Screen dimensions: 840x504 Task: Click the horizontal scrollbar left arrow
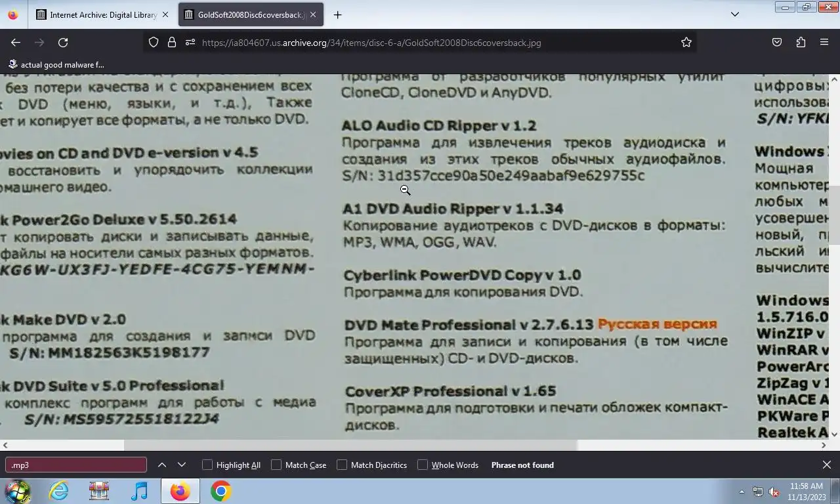pyautogui.click(x=5, y=445)
